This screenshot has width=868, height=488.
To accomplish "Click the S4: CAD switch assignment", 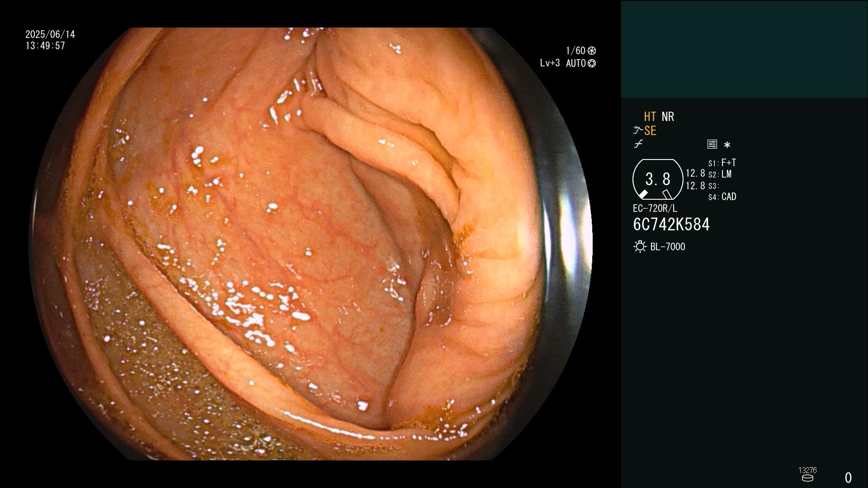I will click(722, 197).
